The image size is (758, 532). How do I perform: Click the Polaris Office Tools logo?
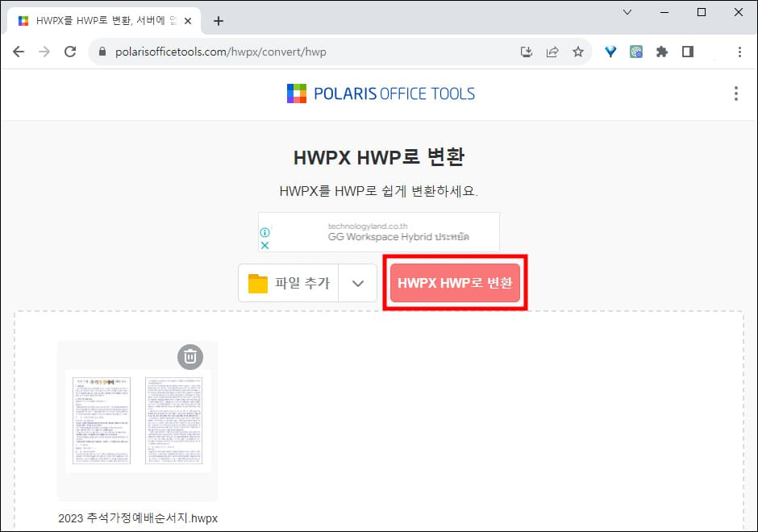coord(381,94)
